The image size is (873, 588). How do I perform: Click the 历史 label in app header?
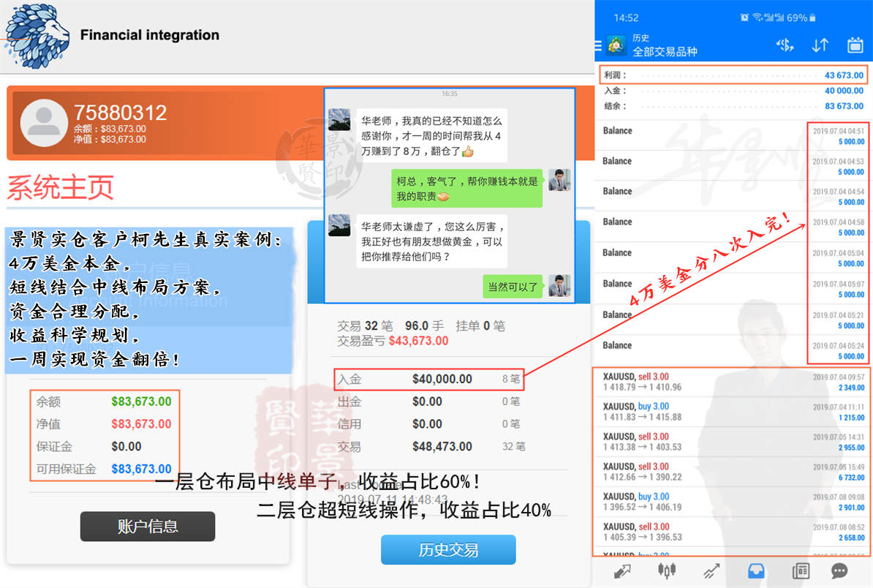640,38
